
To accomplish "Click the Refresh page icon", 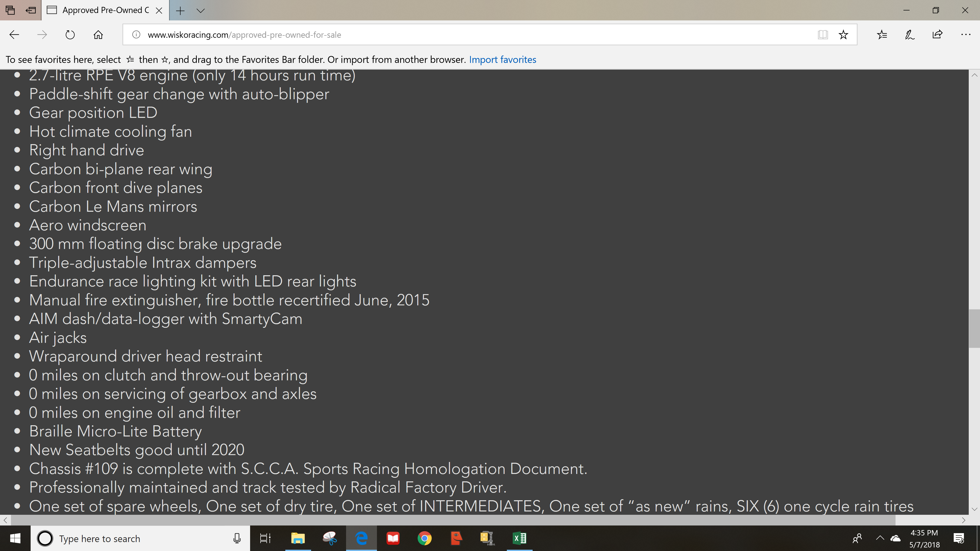I will (70, 35).
